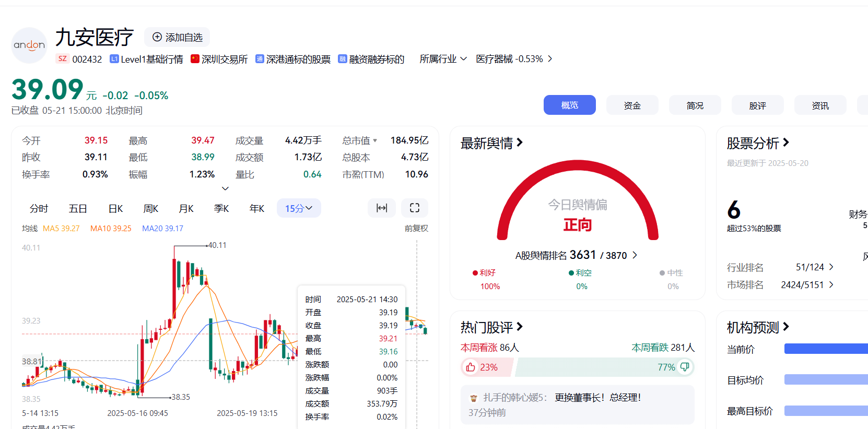Open the chart in fullscreen
868x429 pixels.
(x=415, y=208)
